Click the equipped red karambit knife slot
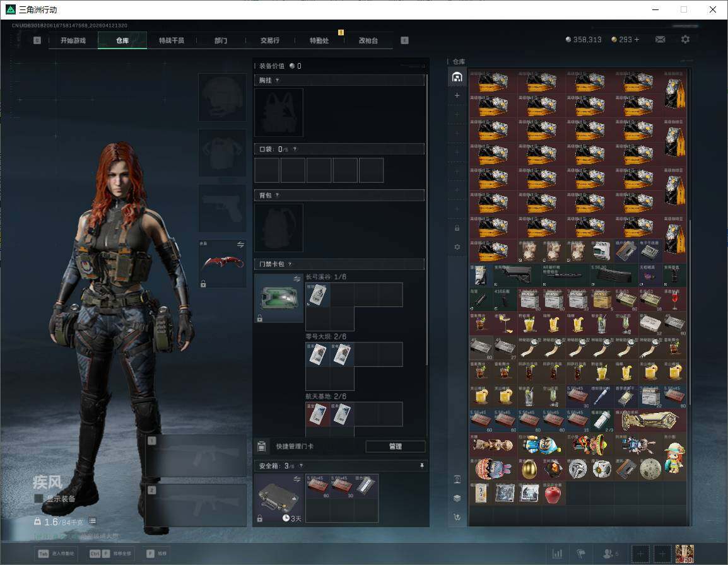The width and height of the screenshot is (728, 565). 222,263
